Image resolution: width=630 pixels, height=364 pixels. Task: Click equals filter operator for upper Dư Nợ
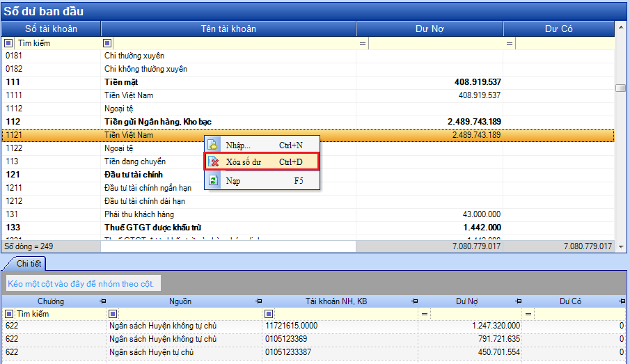coord(363,43)
